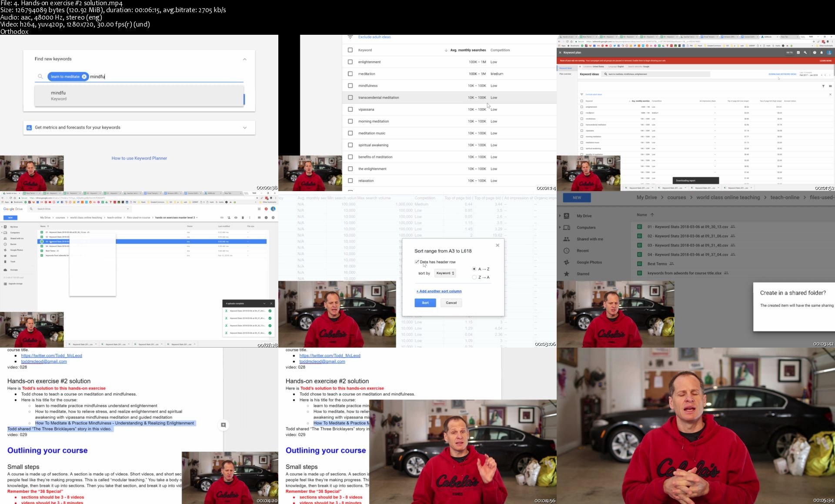Viewport: 835px width, 504px height.
Task: Click the share people icon in Drive toolbar
Action: pyautogui.click(x=229, y=218)
